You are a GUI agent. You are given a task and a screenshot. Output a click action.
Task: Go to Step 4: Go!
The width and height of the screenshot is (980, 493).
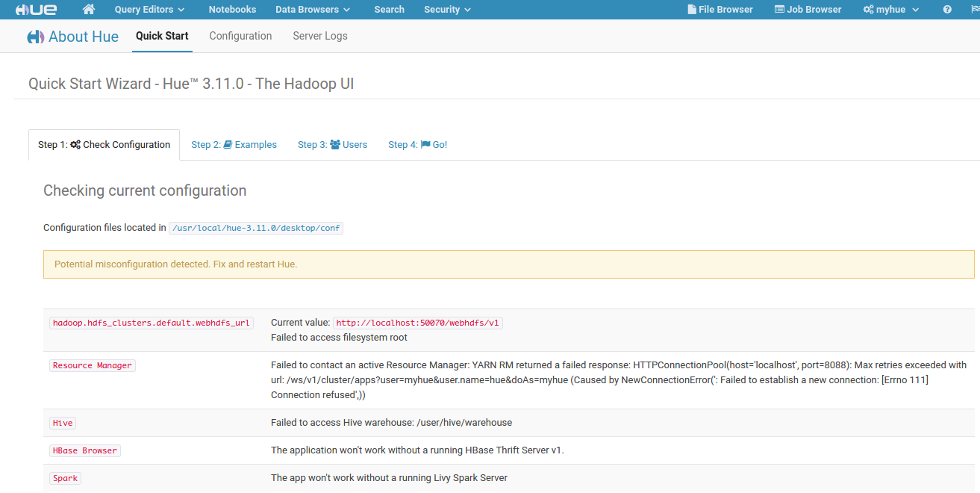coord(417,145)
